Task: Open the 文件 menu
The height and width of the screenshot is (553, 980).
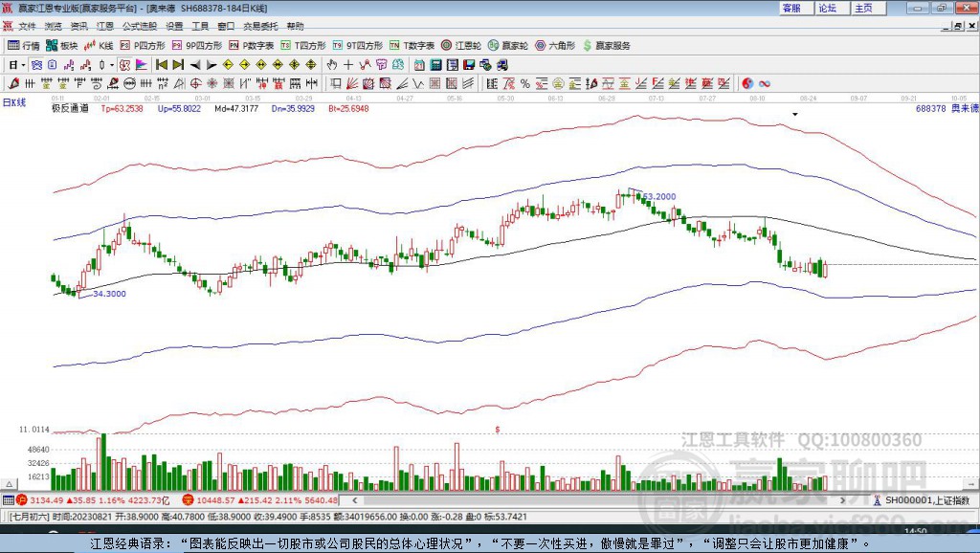Action: 27,26
